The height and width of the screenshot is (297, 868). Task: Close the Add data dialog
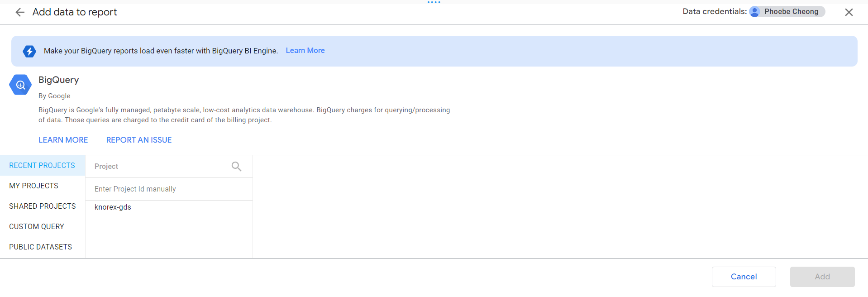pyautogui.click(x=849, y=12)
